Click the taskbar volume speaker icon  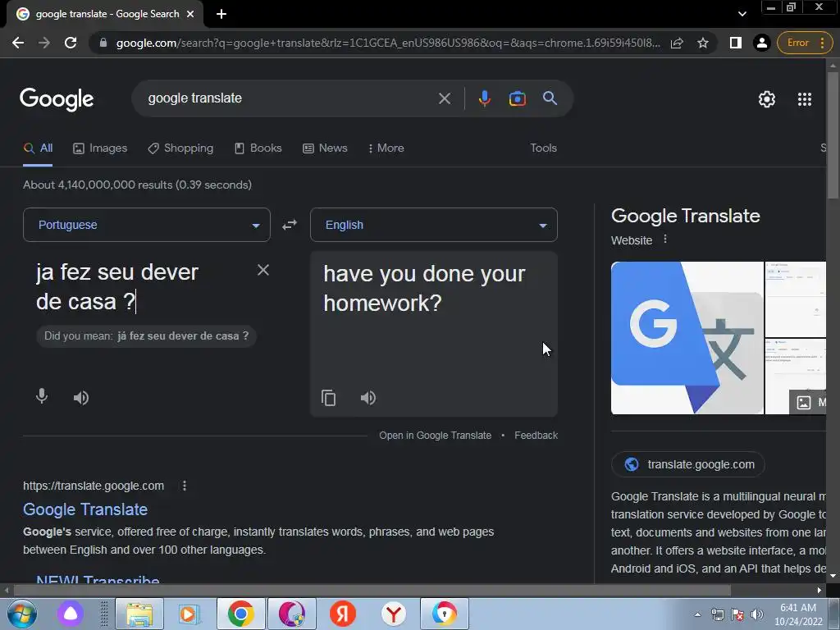pos(757,614)
